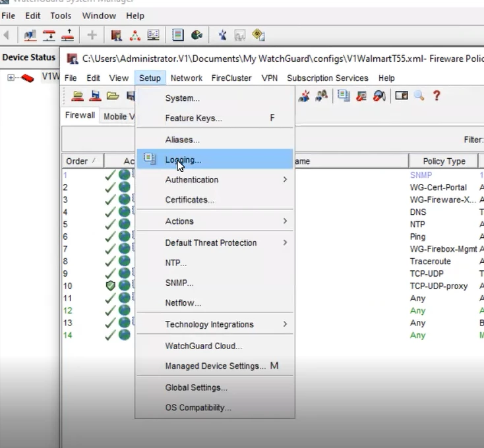Image resolution: width=484 pixels, height=448 pixels.
Task: Click the black window layout toolbar icon
Action: 402,96
